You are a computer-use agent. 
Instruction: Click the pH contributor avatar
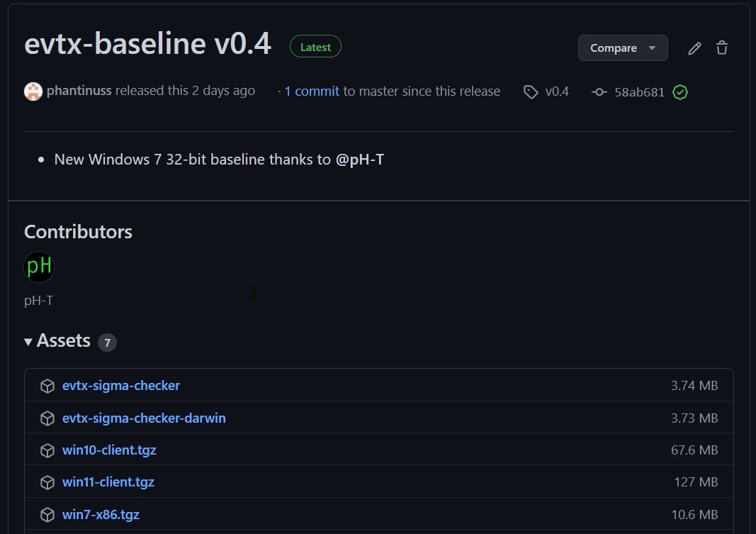pos(39,267)
